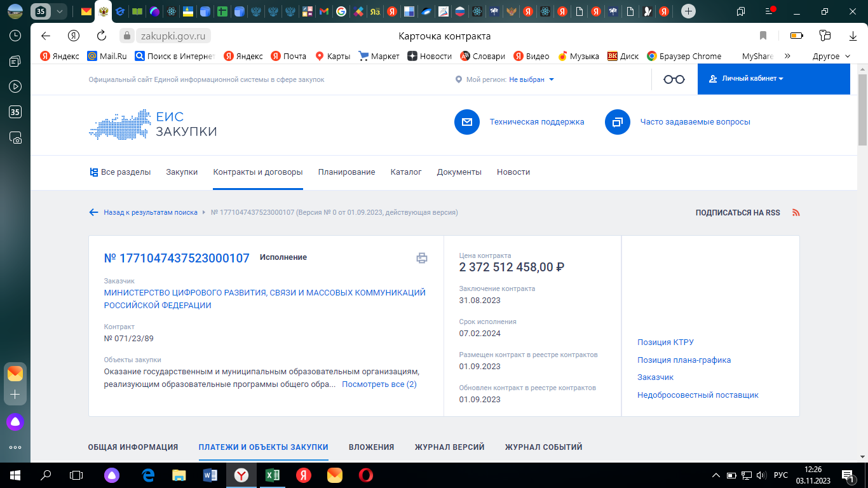Open the screenshot camera tool in sidebar
This screenshot has height=488, width=868.
[x=15, y=137]
